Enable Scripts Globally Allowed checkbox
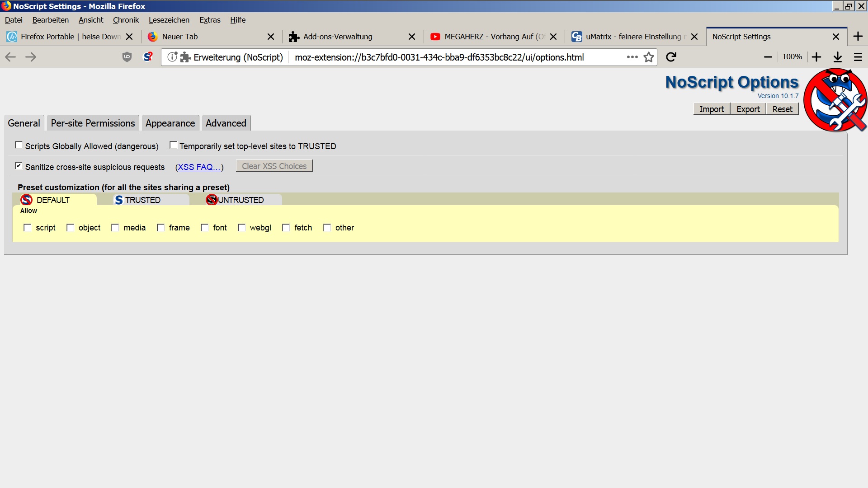The image size is (868, 488). click(19, 145)
